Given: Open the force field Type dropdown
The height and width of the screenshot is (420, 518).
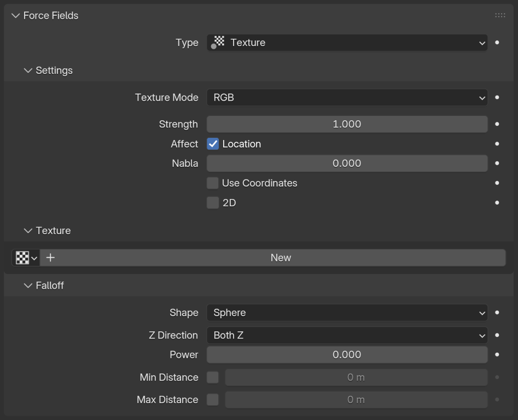Looking at the screenshot, I should pyautogui.click(x=347, y=43).
